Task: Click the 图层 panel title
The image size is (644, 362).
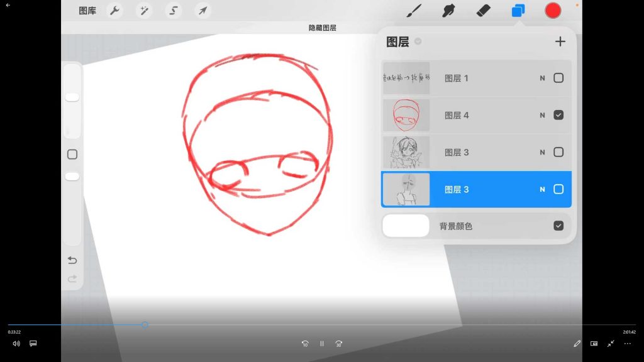Action: point(397,42)
